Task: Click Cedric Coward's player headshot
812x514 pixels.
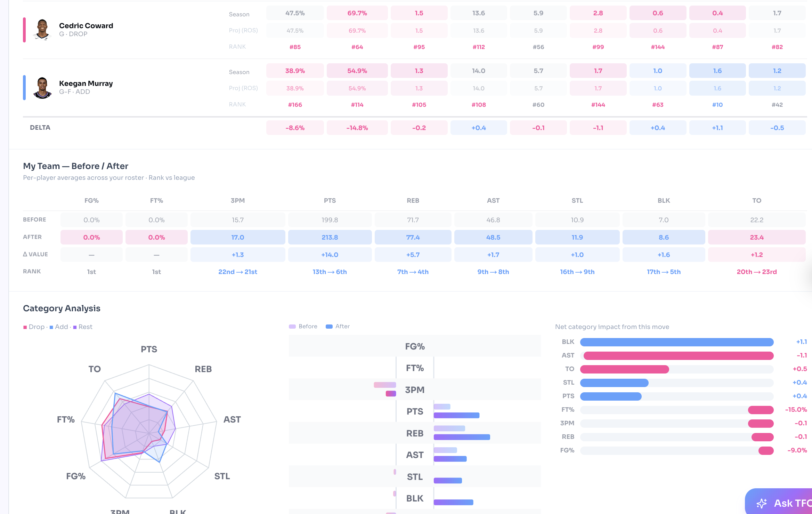Action: [42, 30]
